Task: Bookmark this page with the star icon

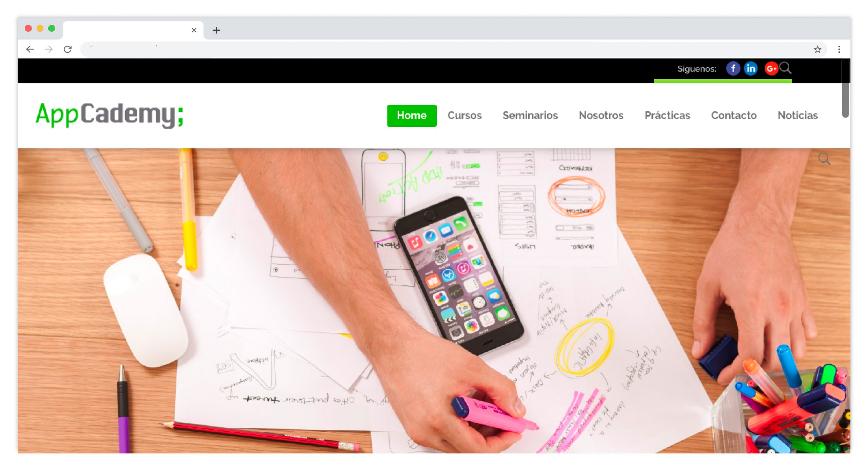Action: (817, 49)
